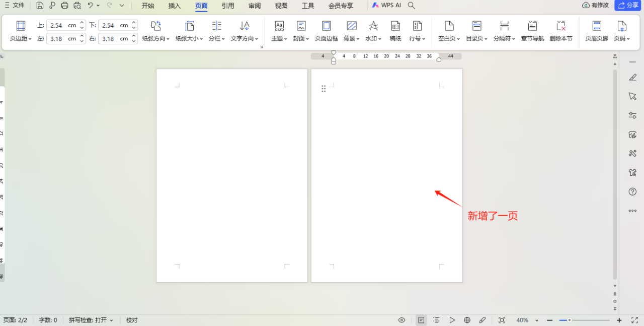Open the 目录页 table of contents dropdown
Image resolution: width=644 pixels, height=326 pixels.
click(x=477, y=31)
